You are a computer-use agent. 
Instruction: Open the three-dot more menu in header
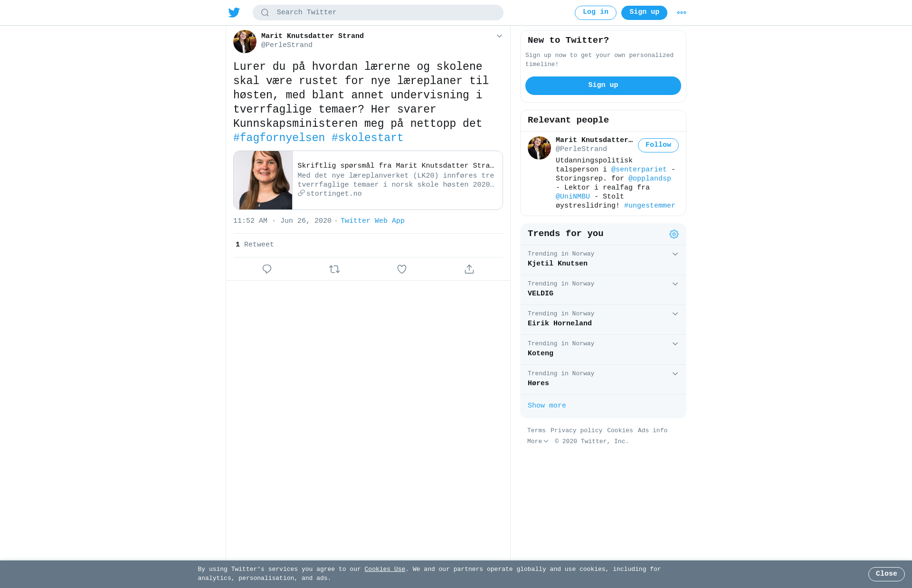[682, 13]
